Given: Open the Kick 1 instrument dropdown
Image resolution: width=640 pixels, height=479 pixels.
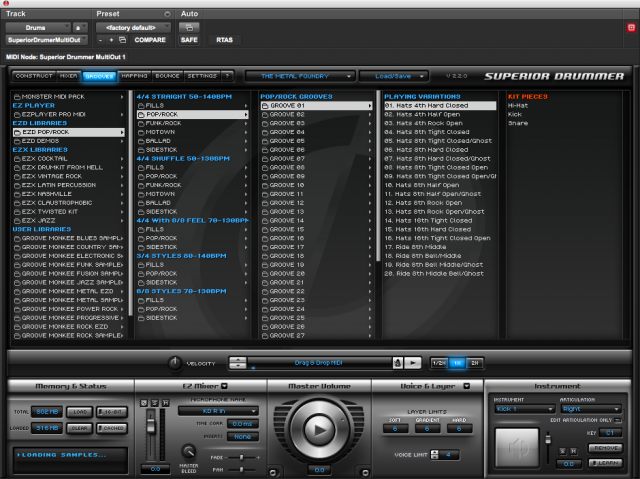Looking at the screenshot, I should point(524,409).
